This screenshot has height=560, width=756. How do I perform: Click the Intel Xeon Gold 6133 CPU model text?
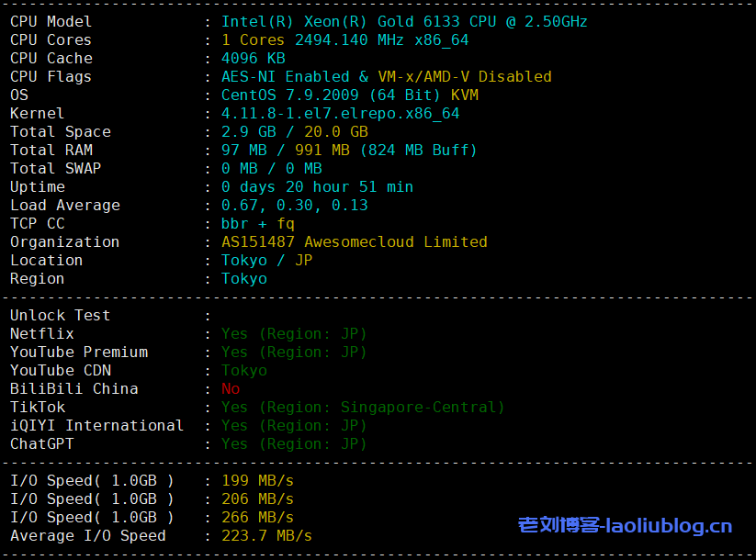[404, 21]
